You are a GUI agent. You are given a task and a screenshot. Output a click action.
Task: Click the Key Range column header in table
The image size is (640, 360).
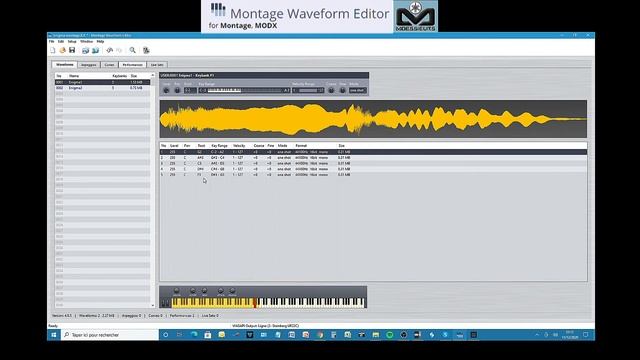pos(219,146)
